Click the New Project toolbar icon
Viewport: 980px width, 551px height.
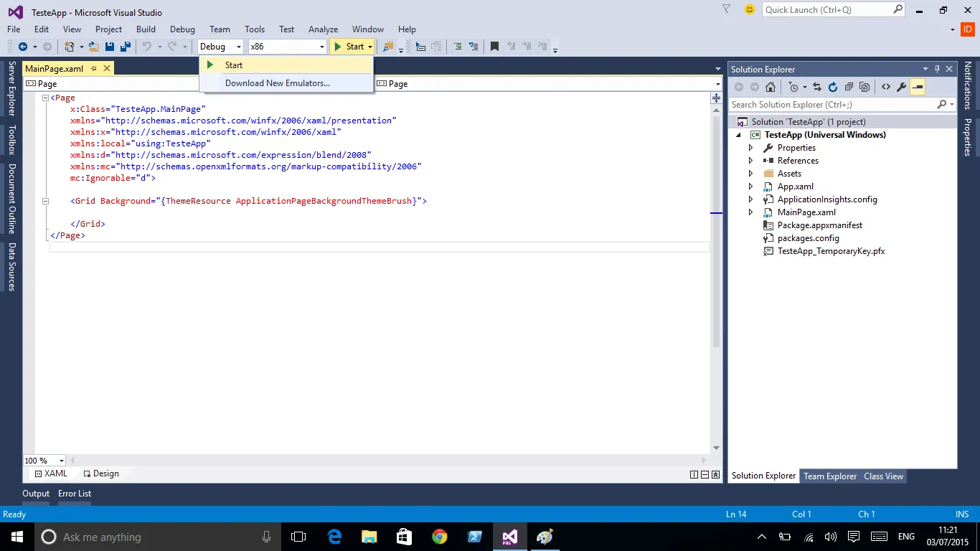click(70, 47)
